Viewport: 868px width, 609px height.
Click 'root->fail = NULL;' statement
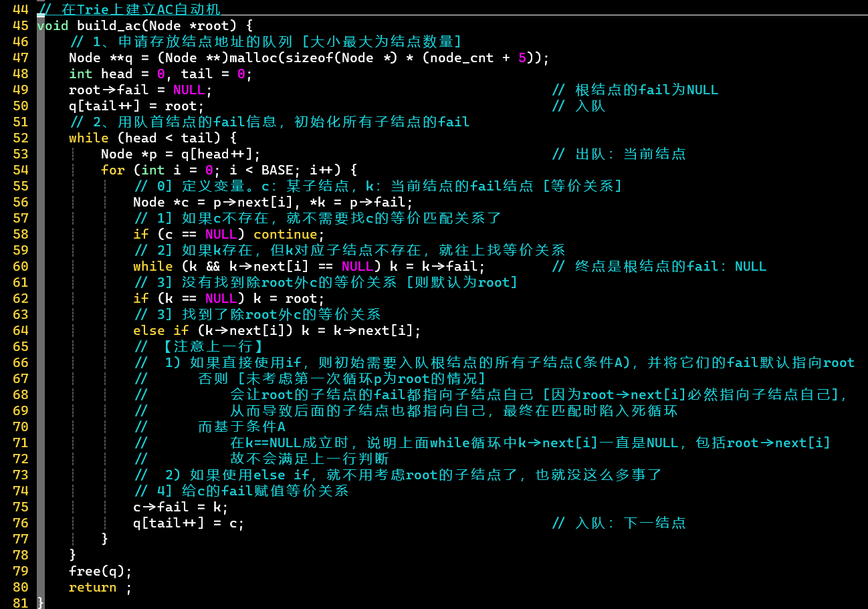(141, 90)
